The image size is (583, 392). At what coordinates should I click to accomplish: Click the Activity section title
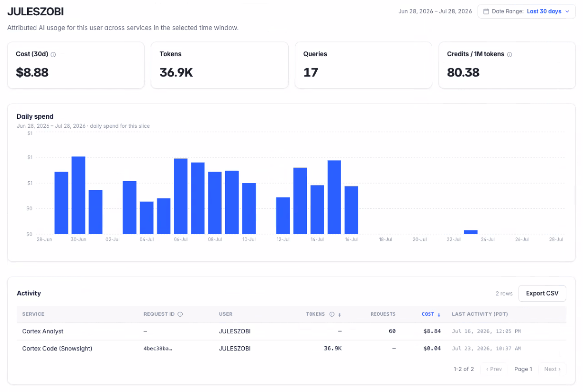[x=29, y=293]
